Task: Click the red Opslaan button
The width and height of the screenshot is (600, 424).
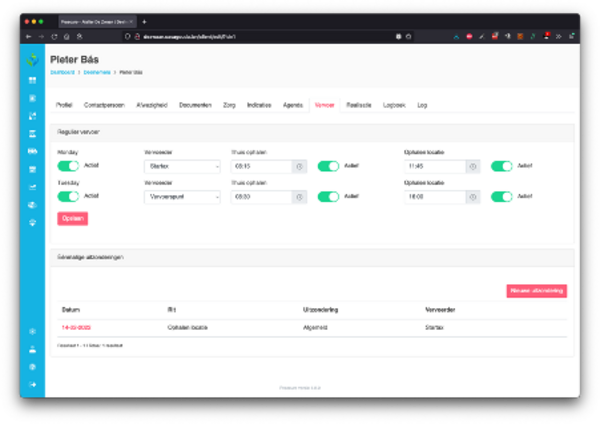Action: click(72, 219)
